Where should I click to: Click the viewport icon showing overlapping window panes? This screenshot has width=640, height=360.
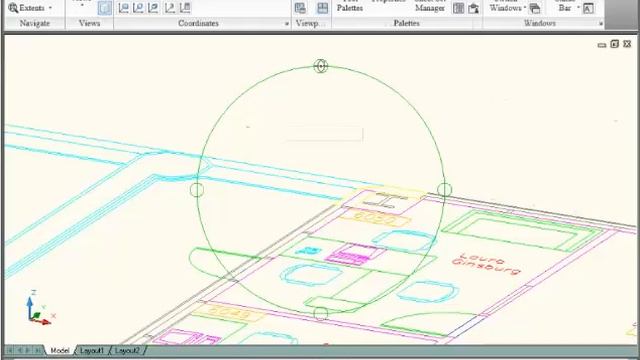[x=300, y=8]
